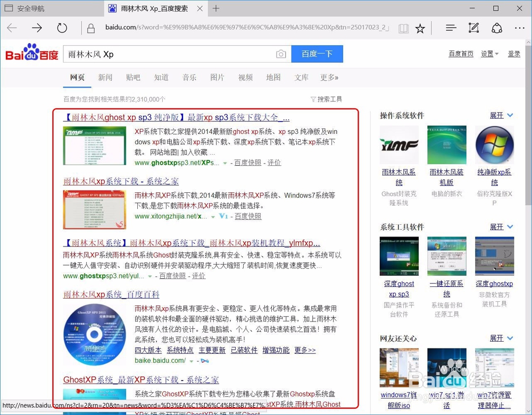Open the Hub three-lines icon
Image resolution: width=532 pixels, height=415 pixels.
click(x=451, y=28)
